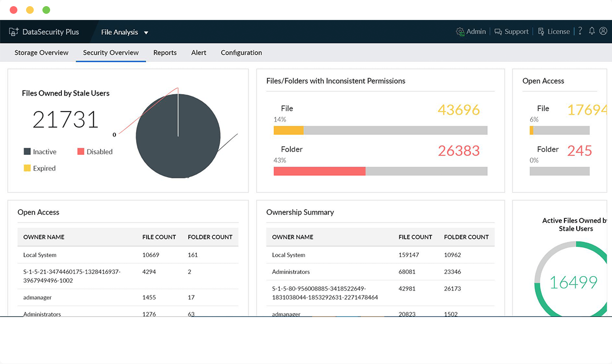
Task: Click the green macOS maximize button
Action: pyautogui.click(x=46, y=10)
